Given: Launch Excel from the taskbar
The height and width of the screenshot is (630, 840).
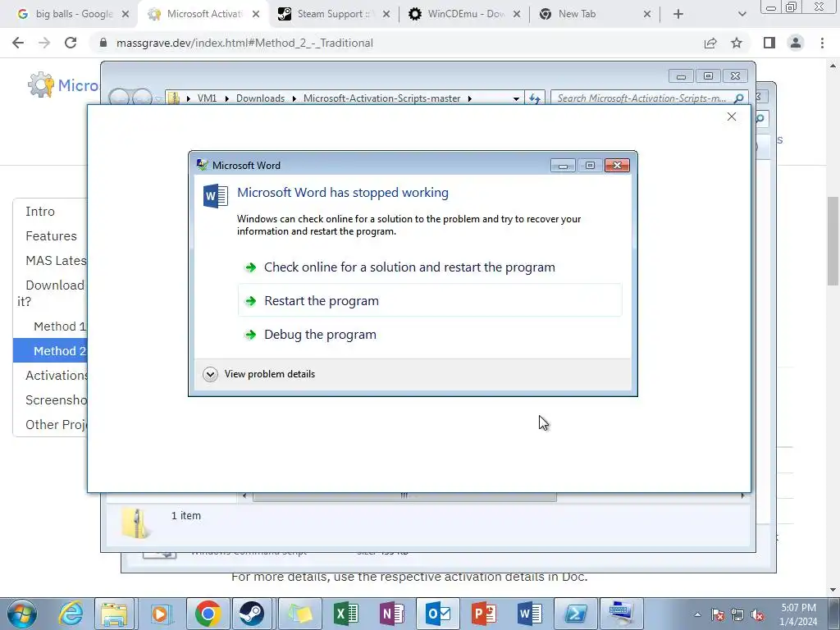Looking at the screenshot, I should [x=346, y=614].
